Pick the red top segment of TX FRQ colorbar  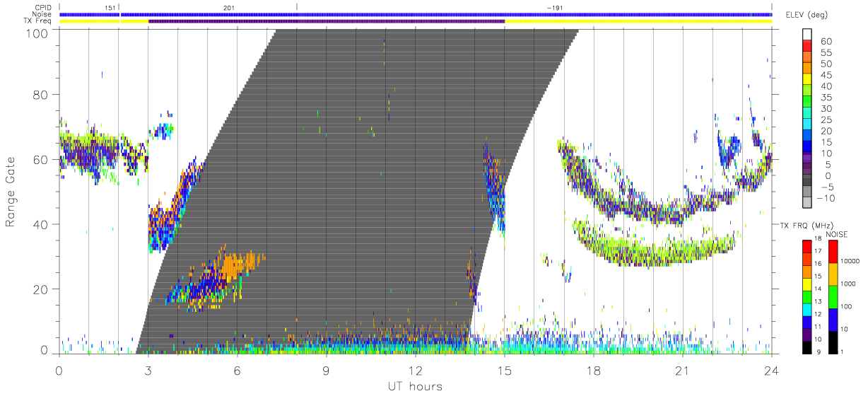pyautogui.click(x=807, y=247)
